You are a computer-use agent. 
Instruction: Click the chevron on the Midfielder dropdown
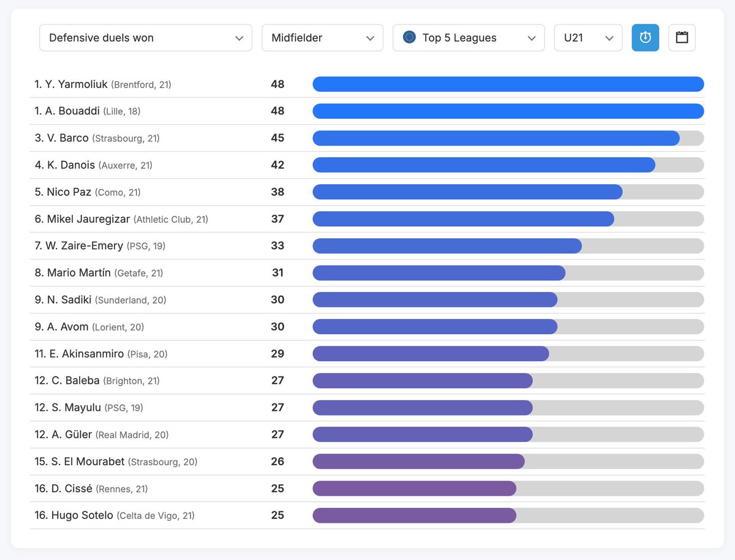pos(370,37)
